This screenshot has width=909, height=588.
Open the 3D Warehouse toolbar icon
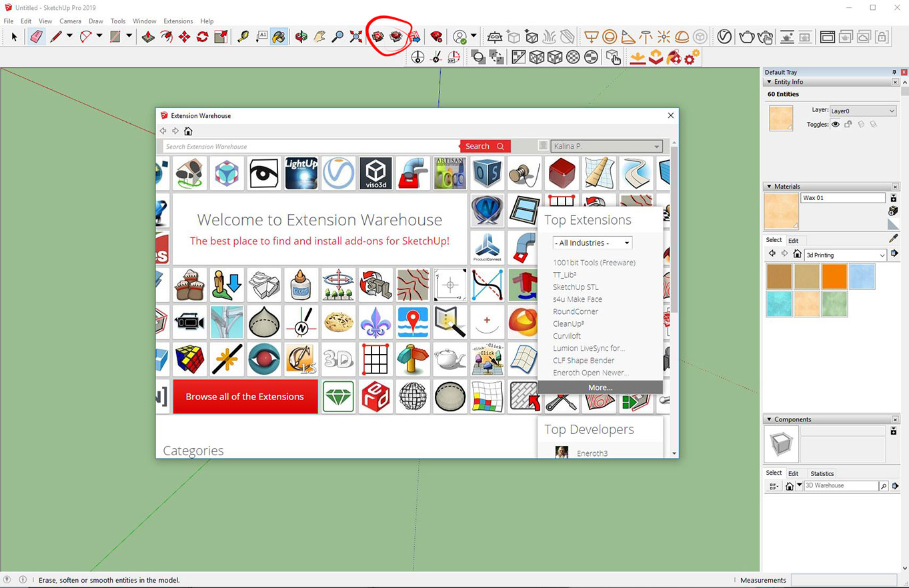tap(378, 37)
